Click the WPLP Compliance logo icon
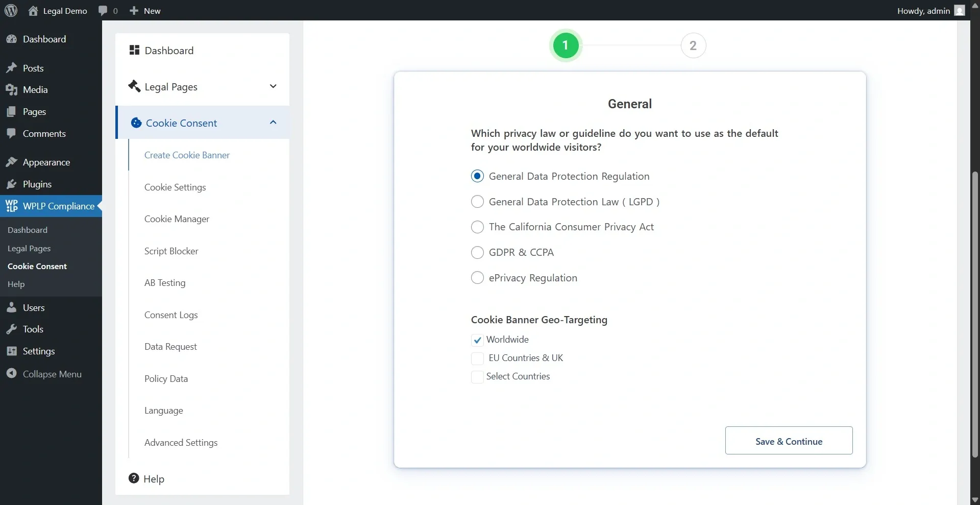The height and width of the screenshot is (505, 980). point(12,206)
